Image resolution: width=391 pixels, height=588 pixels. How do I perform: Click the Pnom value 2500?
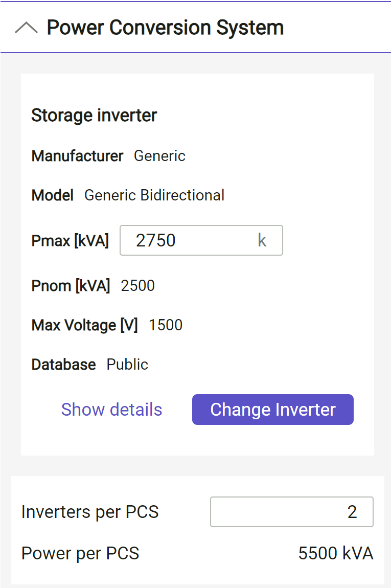coord(137,286)
